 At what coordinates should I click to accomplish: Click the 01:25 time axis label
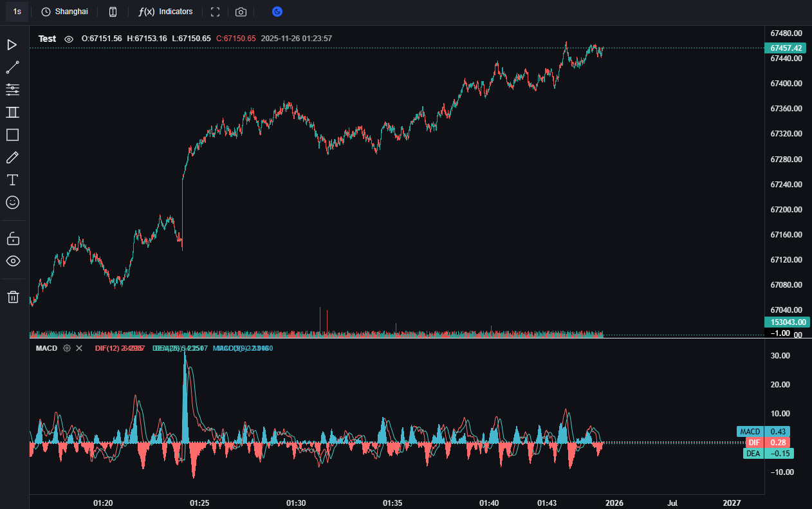click(x=199, y=502)
